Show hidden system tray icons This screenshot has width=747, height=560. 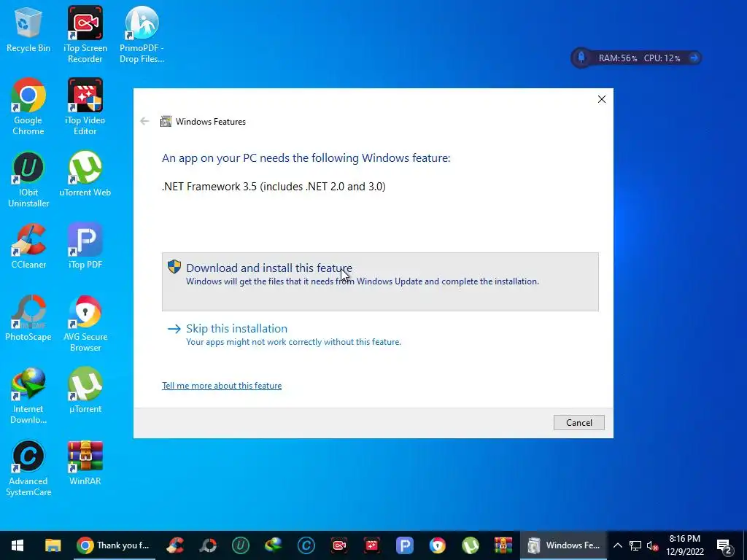617,545
